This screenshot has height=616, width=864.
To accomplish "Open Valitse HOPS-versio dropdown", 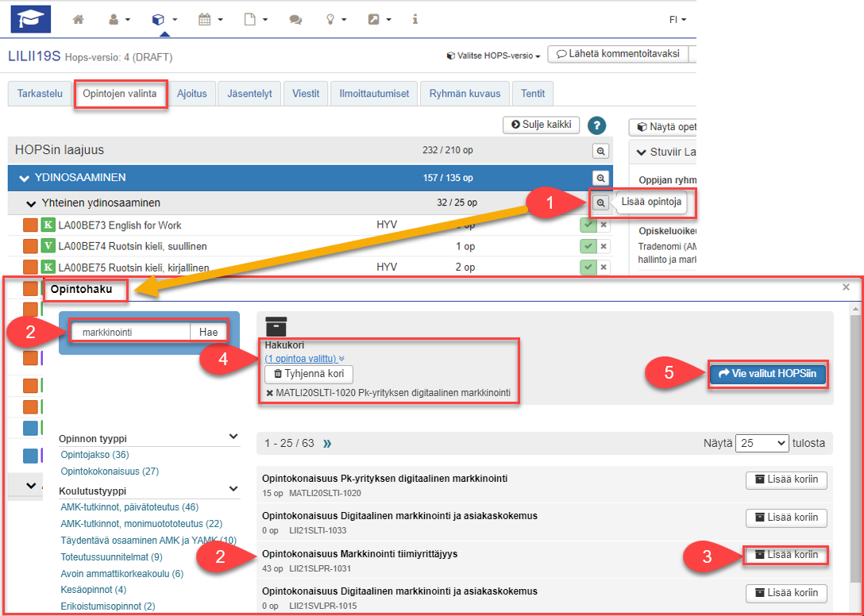I will (493, 56).
